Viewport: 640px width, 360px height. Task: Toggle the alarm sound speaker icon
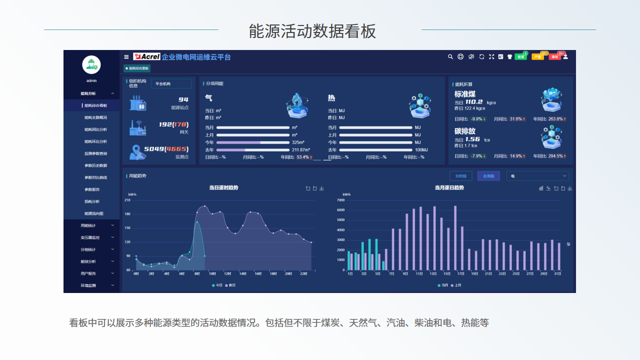point(471,57)
